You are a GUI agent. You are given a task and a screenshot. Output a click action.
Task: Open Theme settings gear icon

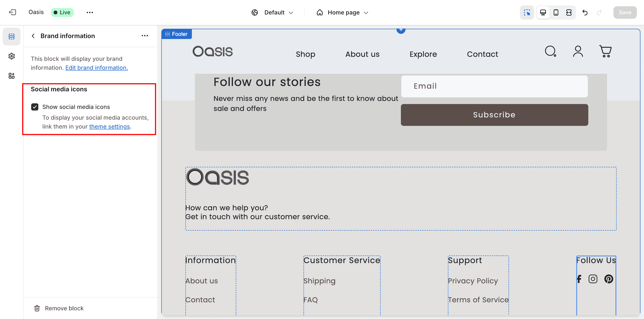pyautogui.click(x=12, y=56)
